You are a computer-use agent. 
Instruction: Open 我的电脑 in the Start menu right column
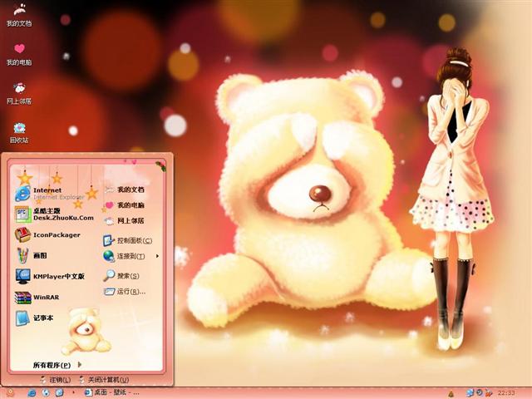[x=124, y=205]
